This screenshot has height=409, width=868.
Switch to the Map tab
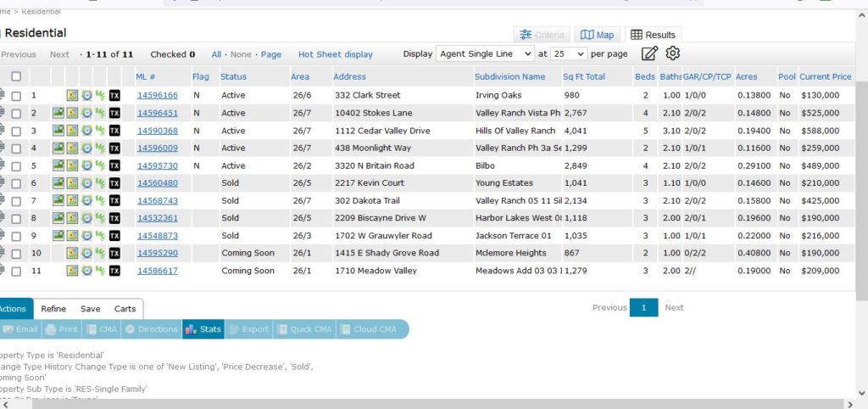tap(597, 35)
